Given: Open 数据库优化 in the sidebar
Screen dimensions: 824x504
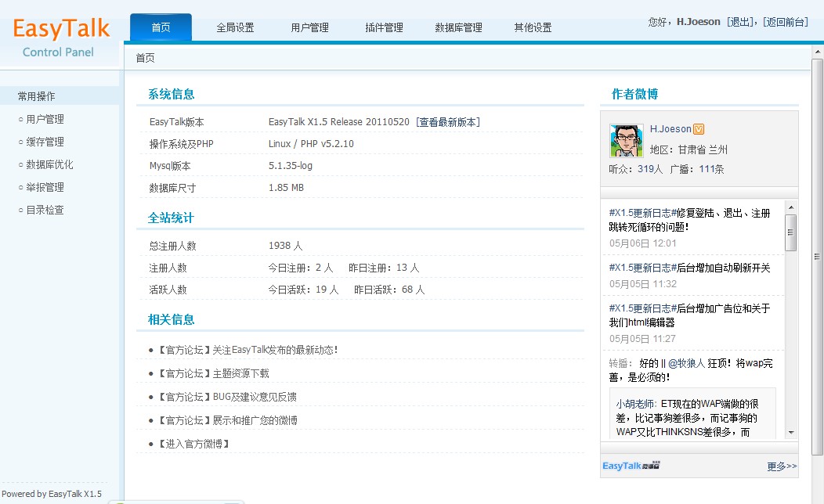Looking at the screenshot, I should 49,165.
